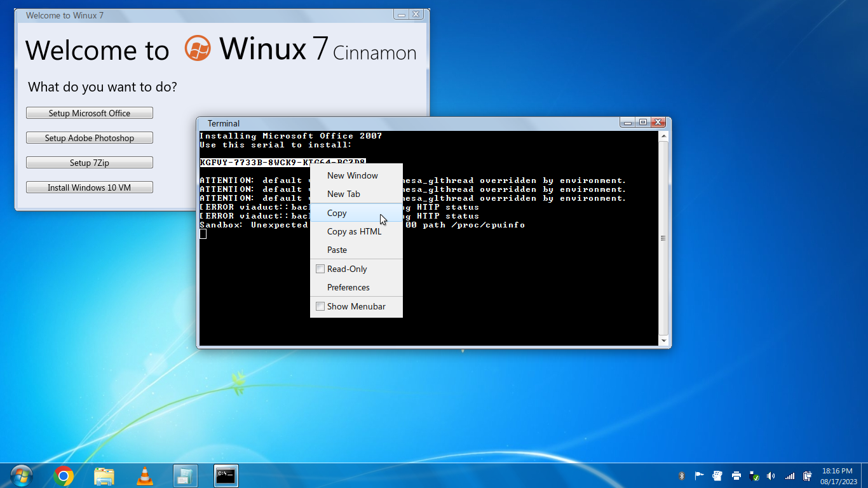Open the printer tray icon
This screenshot has height=488, width=868.
[x=736, y=475]
